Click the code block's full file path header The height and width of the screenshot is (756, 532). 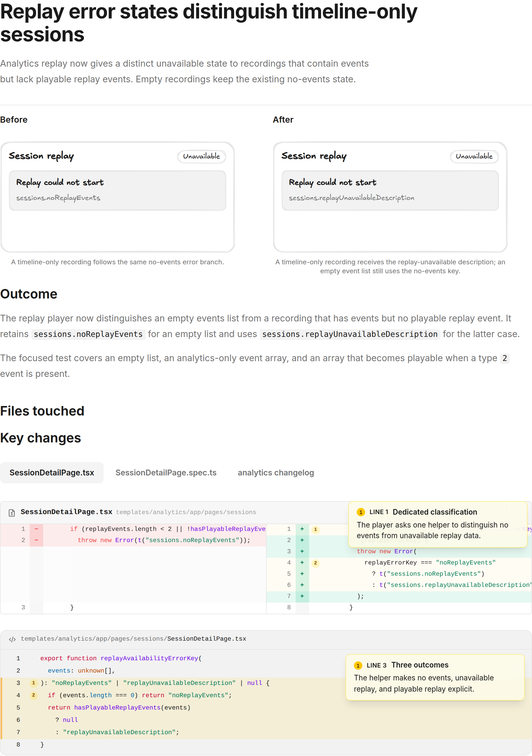pyautogui.click(x=134, y=639)
